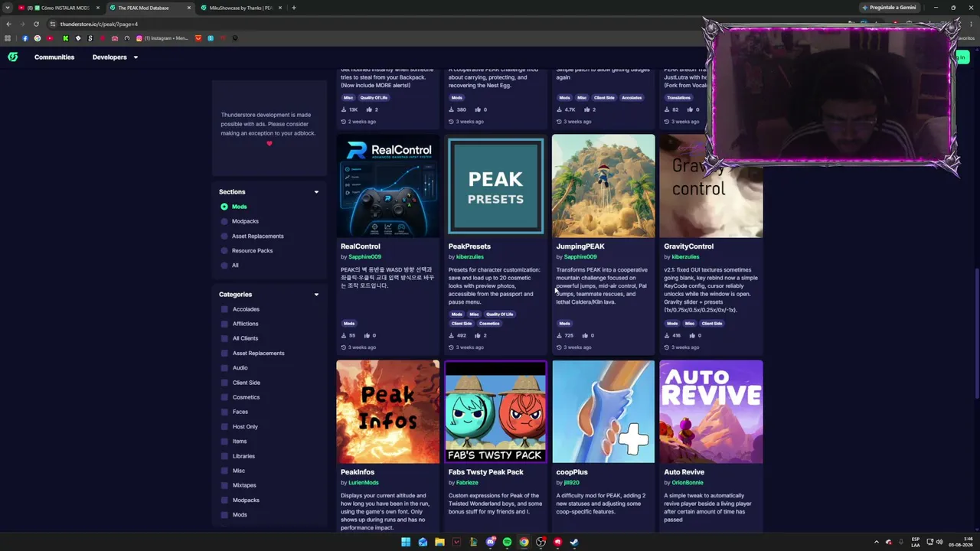Image resolution: width=980 pixels, height=551 pixels.
Task: Open the apps grid icon in bookmarks bar
Action: (x=8, y=38)
